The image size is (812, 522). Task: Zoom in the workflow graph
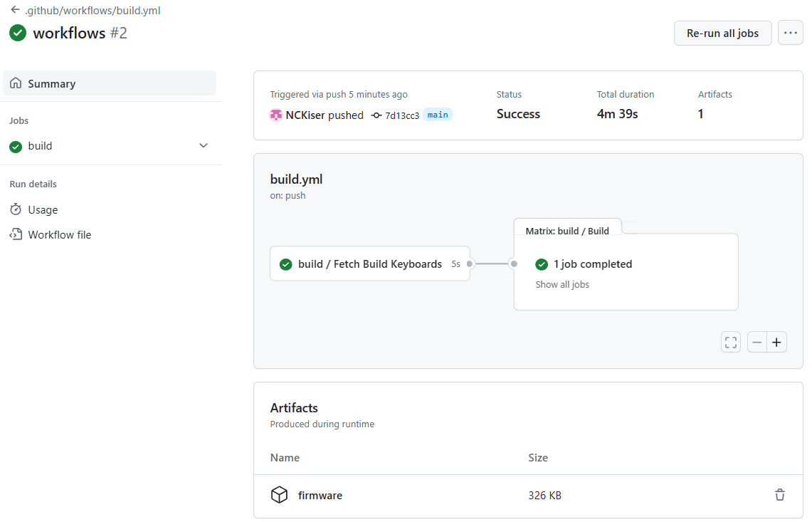tap(776, 343)
